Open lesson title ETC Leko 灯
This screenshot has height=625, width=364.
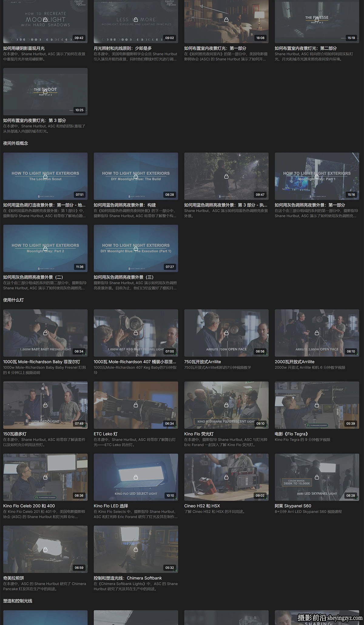coord(106,434)
